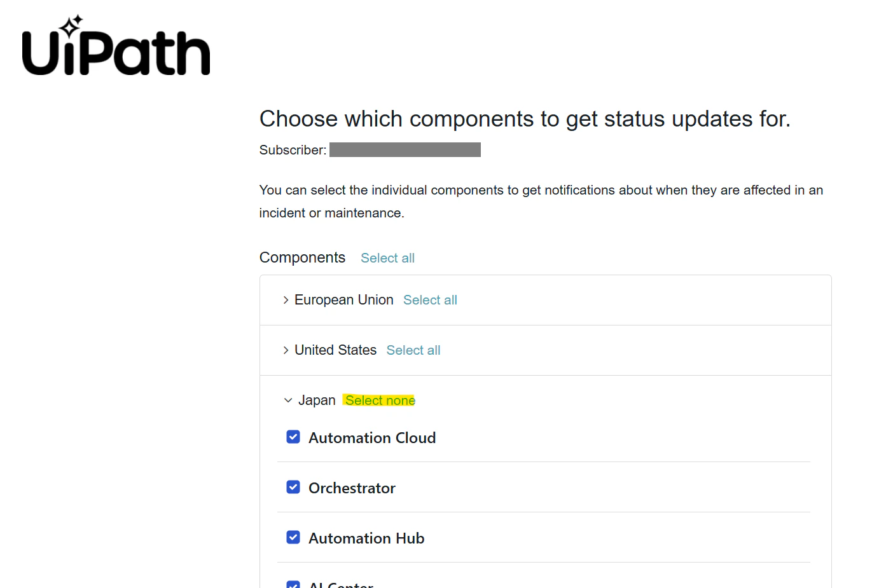
Task: Expand the European Union chevron
Action: [286, 300]
